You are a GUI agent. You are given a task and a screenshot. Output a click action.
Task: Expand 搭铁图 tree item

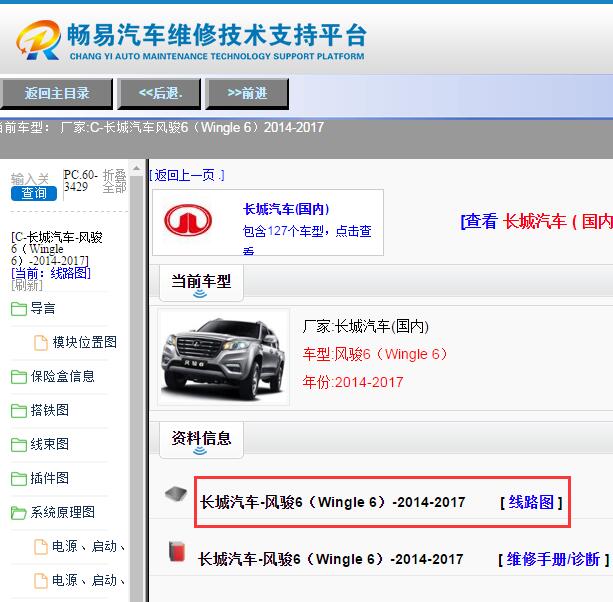(50, 410)
